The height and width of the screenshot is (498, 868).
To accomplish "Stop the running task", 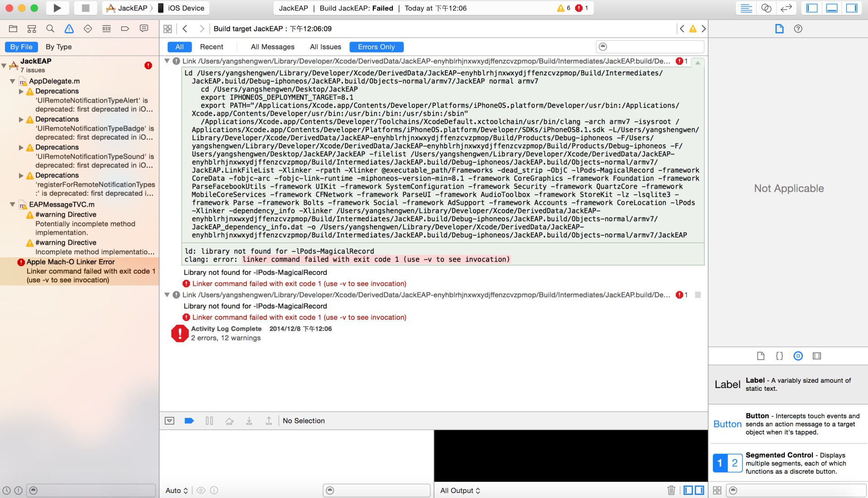I will 85,8.
